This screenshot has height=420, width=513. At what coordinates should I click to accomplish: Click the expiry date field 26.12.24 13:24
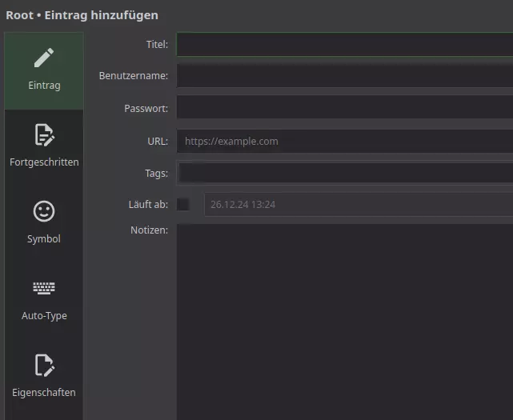pyautogui.click(x=359, y=205)
